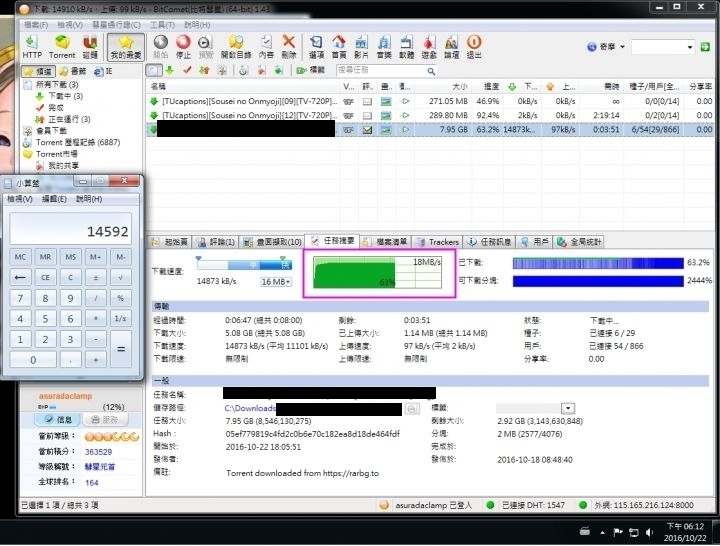Open the tag dropdown in general section
Viewport: 720px width, 546px height.
(x=568, y=408)
